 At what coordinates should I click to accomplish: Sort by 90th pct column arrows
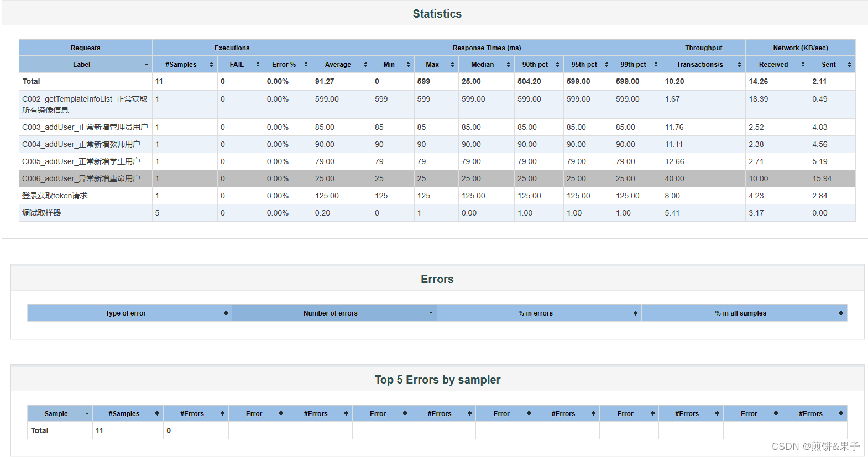pyautogui.click(x=557, y=65)
